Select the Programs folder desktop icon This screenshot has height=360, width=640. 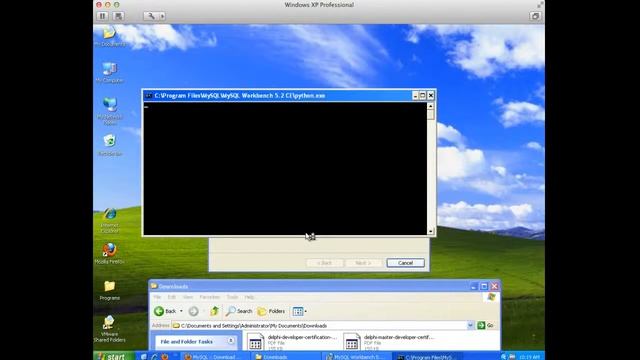click(x=109, y=290)
